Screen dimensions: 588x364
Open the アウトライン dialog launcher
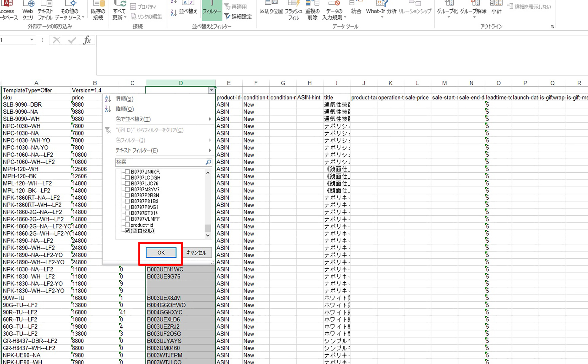552,27
